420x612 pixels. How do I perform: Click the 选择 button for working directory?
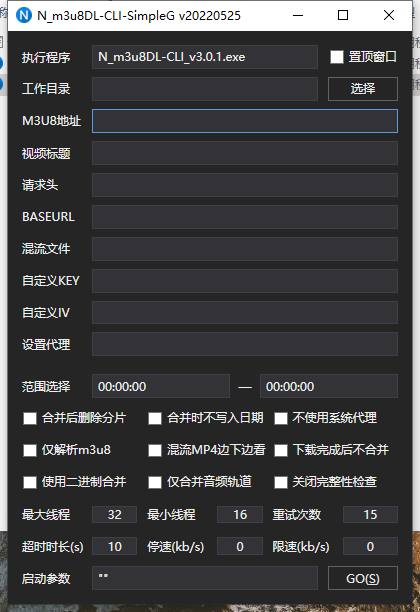pyautogui.click(x=363, y=89)
